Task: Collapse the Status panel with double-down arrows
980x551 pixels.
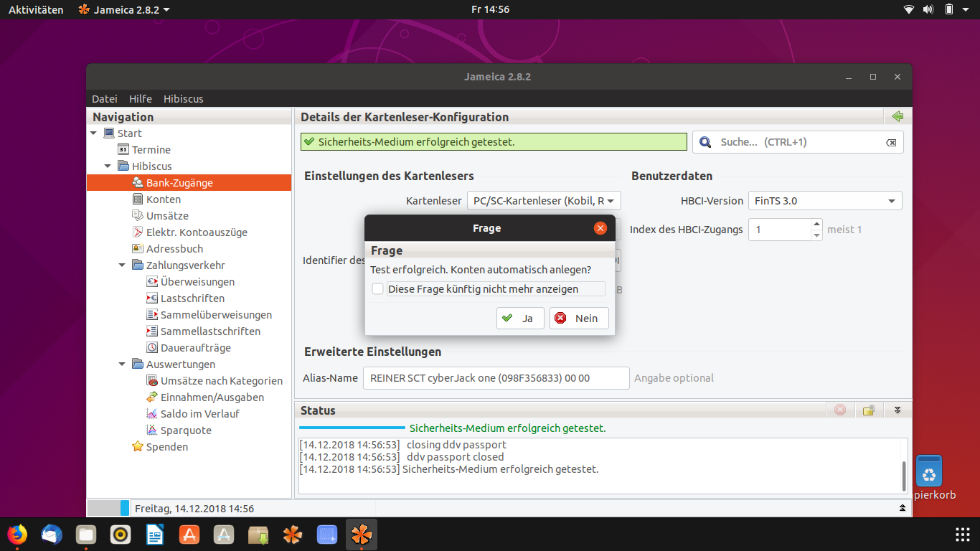Action: pos(897,410)
